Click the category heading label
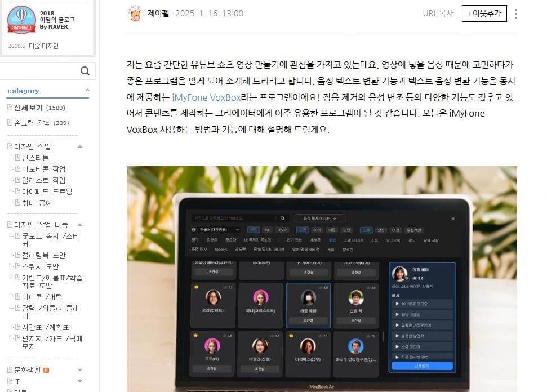 (23, 91)
